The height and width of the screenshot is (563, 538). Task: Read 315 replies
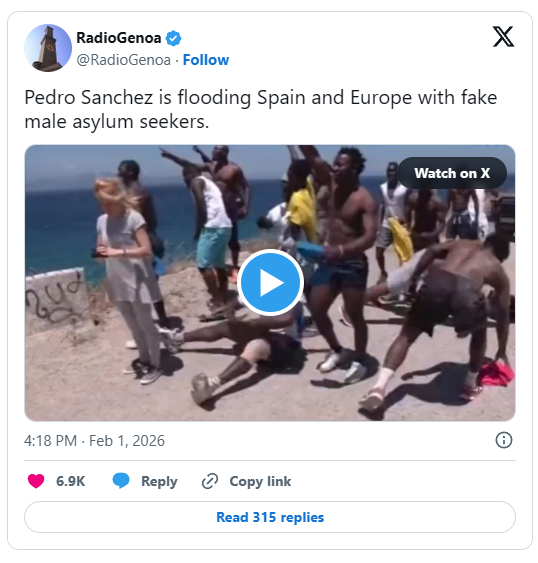tap(270, 517)
